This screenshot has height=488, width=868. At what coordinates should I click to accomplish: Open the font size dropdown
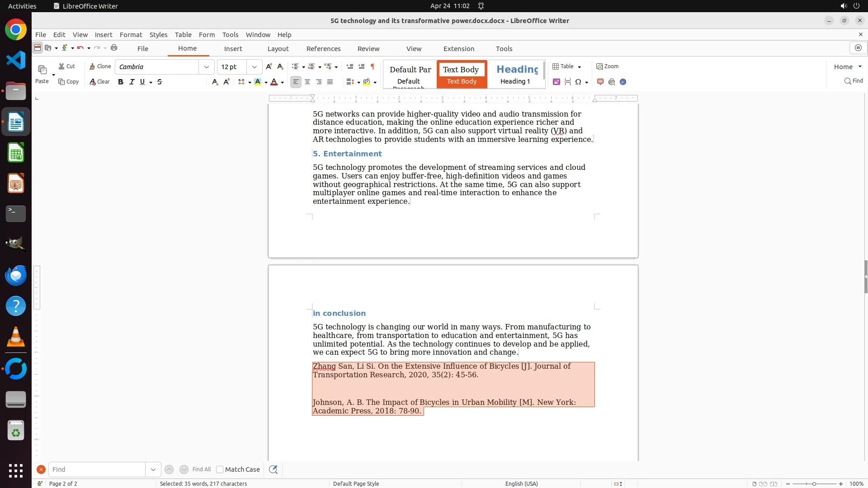click(x=255, y=67)
